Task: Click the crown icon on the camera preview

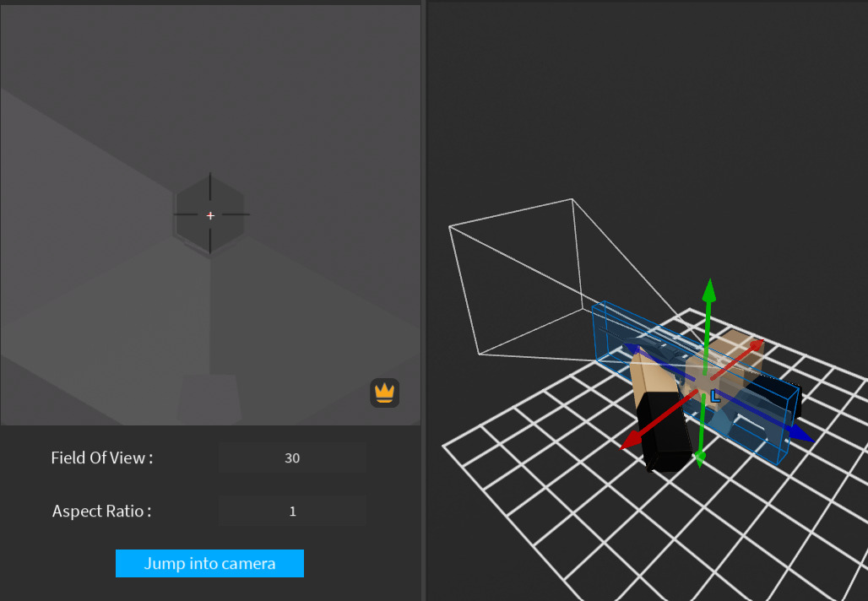Action: pyautogui.click(x=384, y=392)
